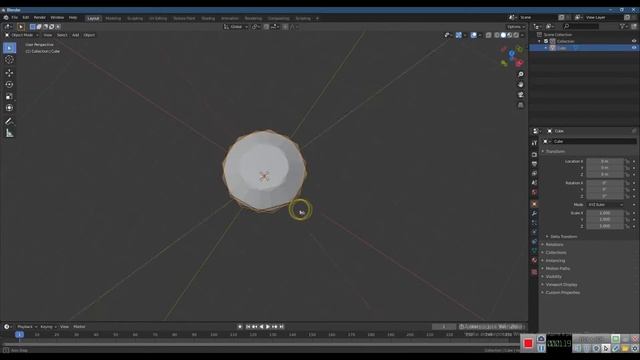
Task: Jump to timeline end frame button
Action: [282, 327]
